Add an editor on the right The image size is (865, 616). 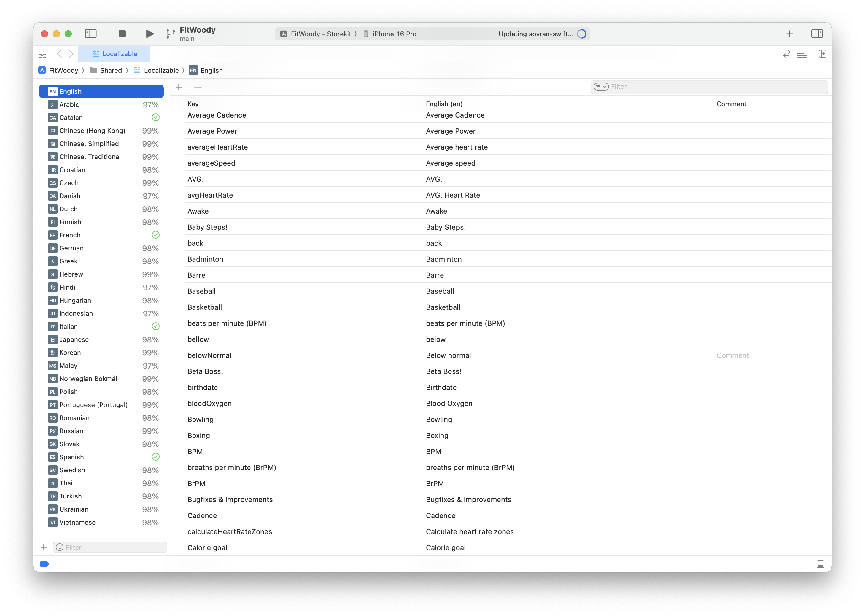point(822,54)
